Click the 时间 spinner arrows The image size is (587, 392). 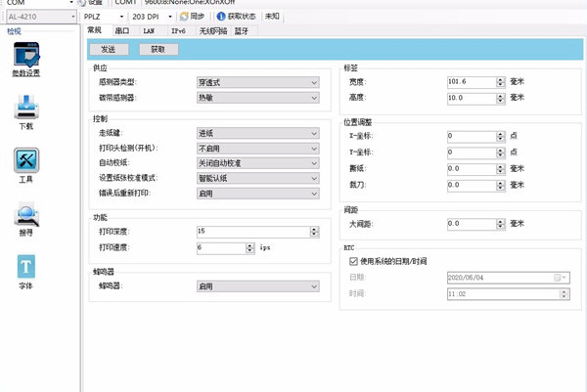coord(564,294)
